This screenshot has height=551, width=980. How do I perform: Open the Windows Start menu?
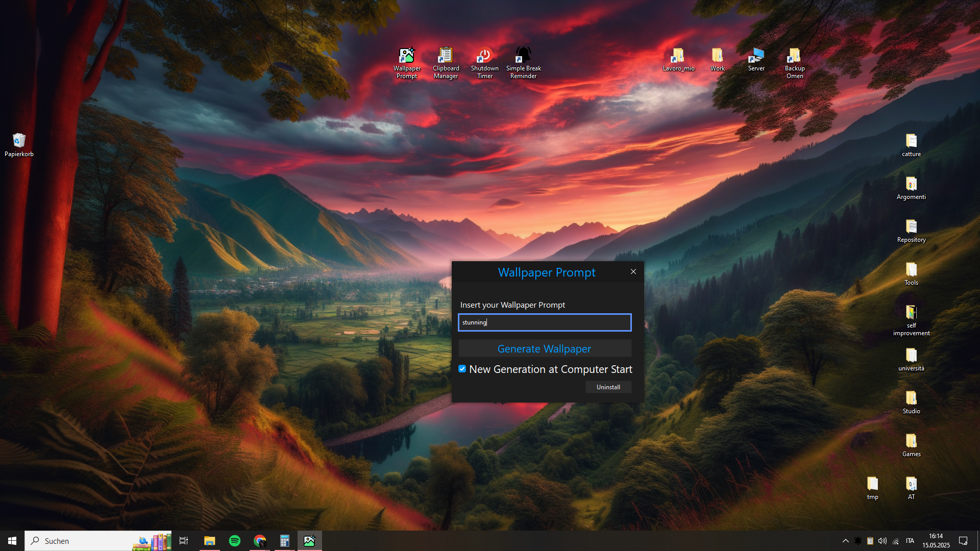12,541
